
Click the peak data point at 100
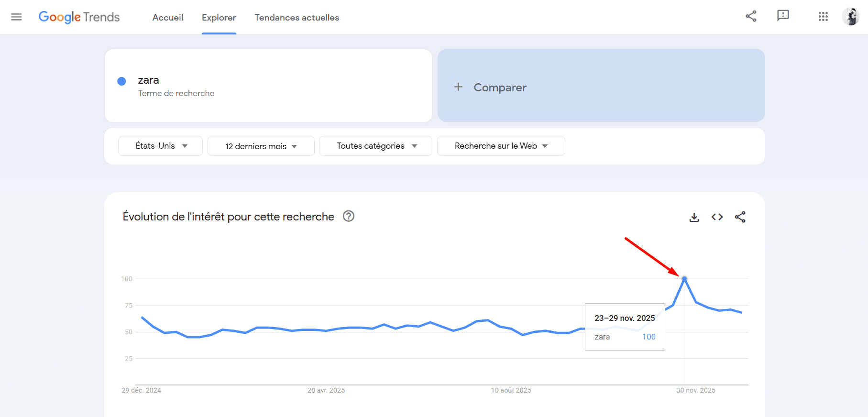[x=684, y=279]
